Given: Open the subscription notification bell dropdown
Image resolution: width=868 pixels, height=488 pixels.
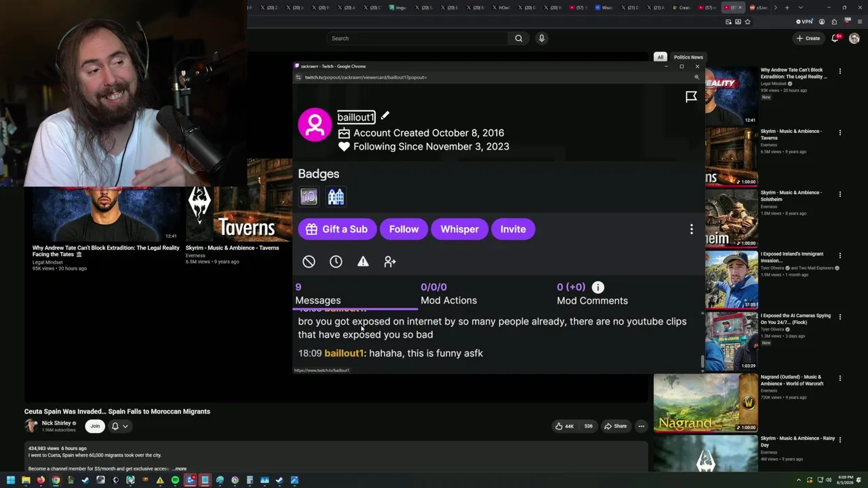Looking at the screenshot, I should click(x=119, y=426).
